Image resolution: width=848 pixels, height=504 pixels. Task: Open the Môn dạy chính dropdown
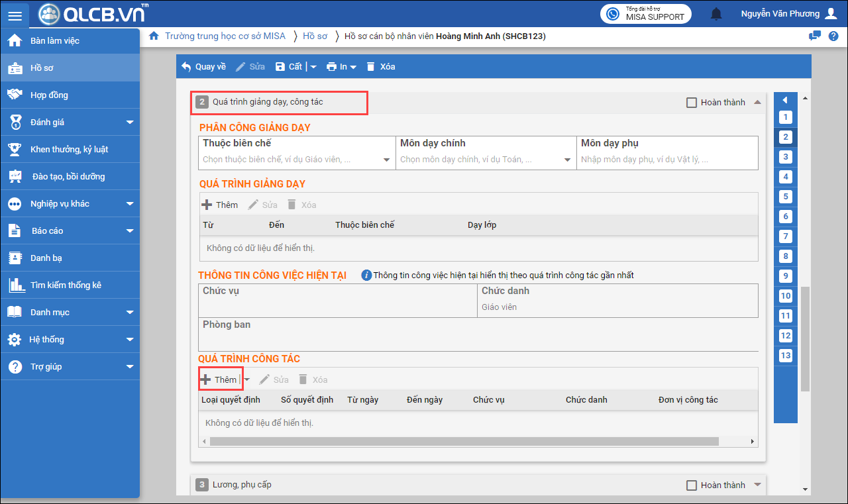(x=567, y=160)
